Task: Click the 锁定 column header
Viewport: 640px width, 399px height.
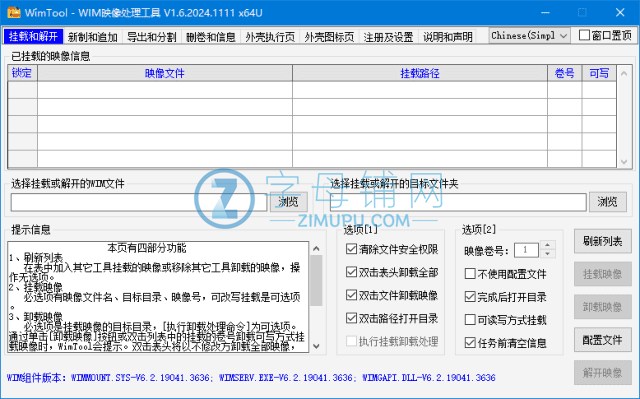Action: pos(22,73)
